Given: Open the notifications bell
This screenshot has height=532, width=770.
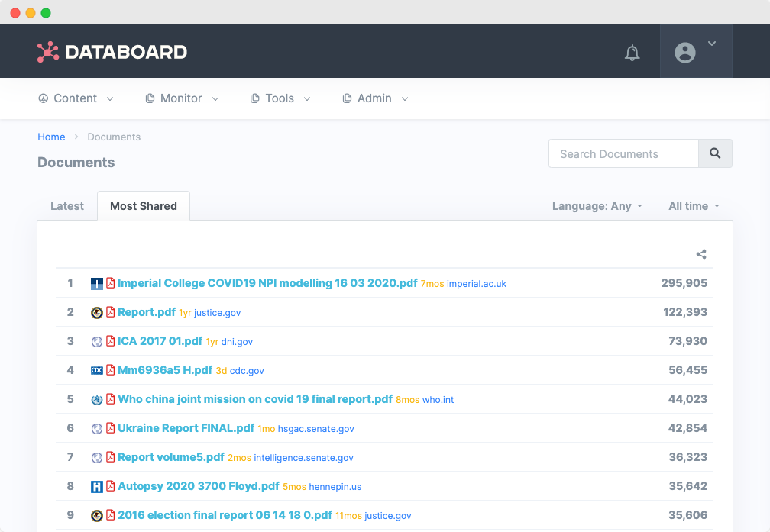Looking at the screenshot, I should pos(632,53).
